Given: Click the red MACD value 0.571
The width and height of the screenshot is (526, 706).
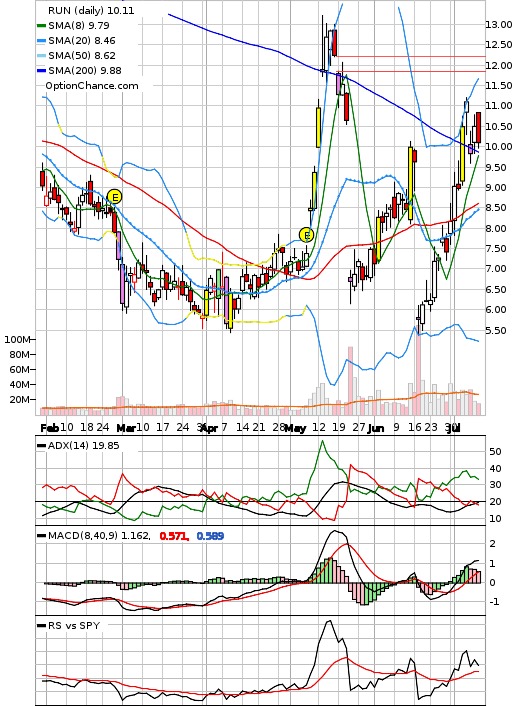Looking at the screenshot, I should click(174, 536).
